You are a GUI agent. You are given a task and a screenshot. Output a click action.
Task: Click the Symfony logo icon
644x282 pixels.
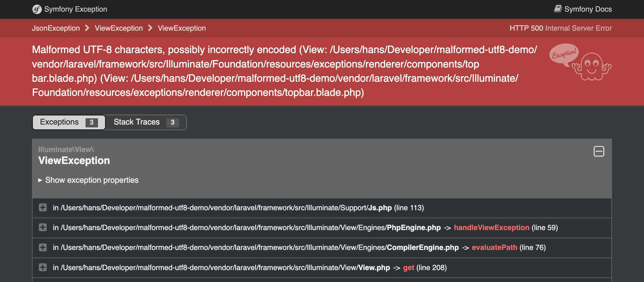coord(36,9)
